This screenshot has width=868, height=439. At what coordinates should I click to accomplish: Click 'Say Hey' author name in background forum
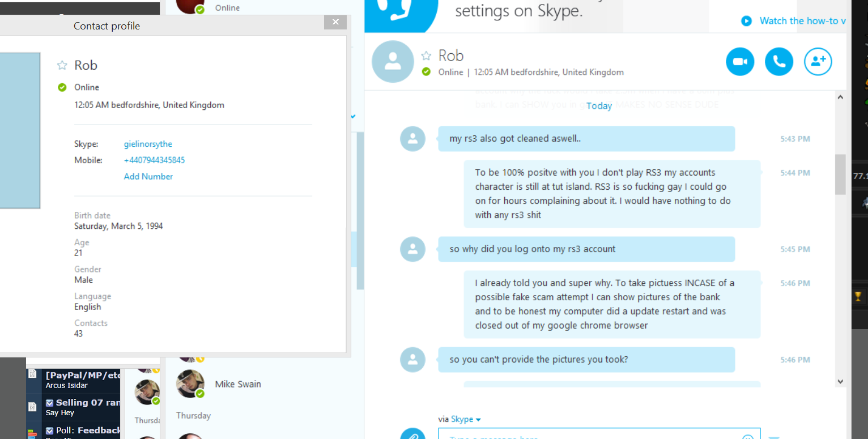[x=60, y=413]
